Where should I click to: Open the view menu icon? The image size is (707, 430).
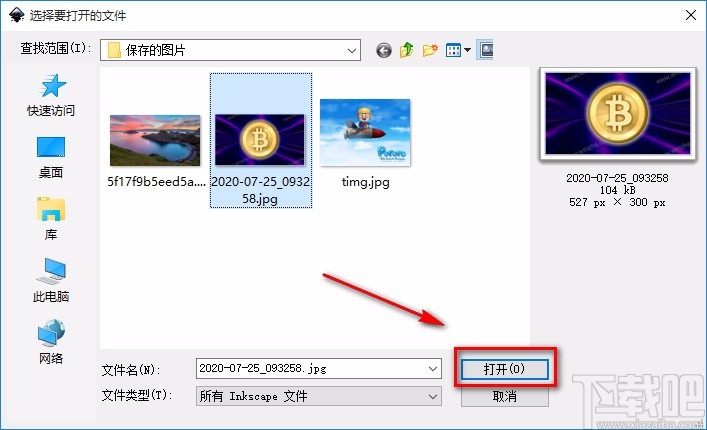click(x=453, y=50)
